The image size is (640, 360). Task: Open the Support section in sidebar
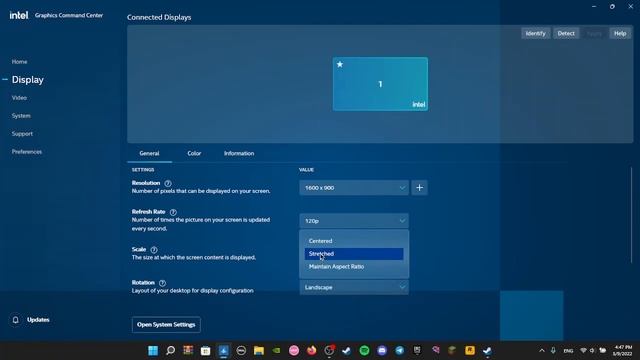coord(22,134)
